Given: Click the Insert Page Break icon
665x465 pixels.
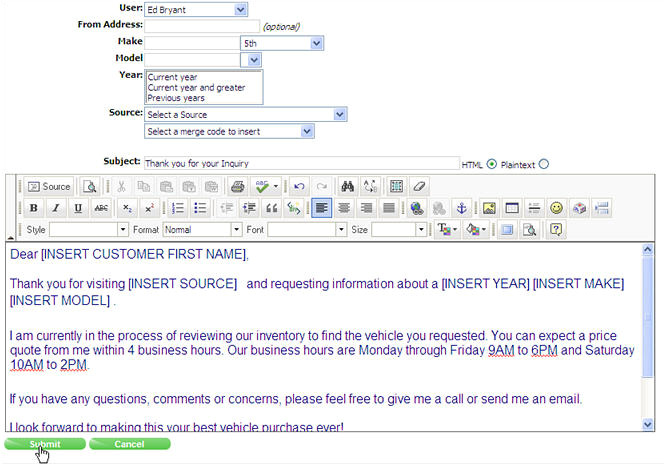Looking at the screenshot, I should coord(601,208).
